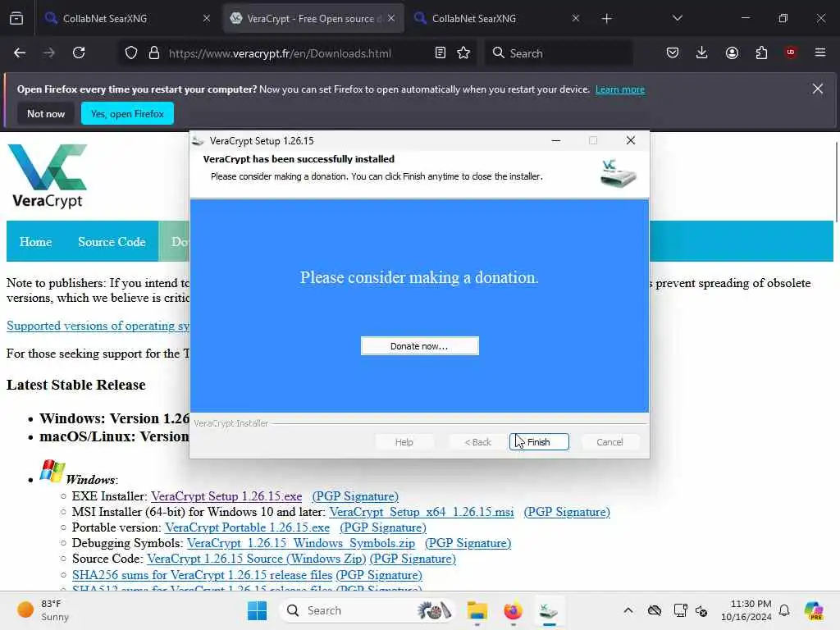Open Source (Windows Zip) link
Viewport: 840px width, 630px height.
click(x=256, y=559)
